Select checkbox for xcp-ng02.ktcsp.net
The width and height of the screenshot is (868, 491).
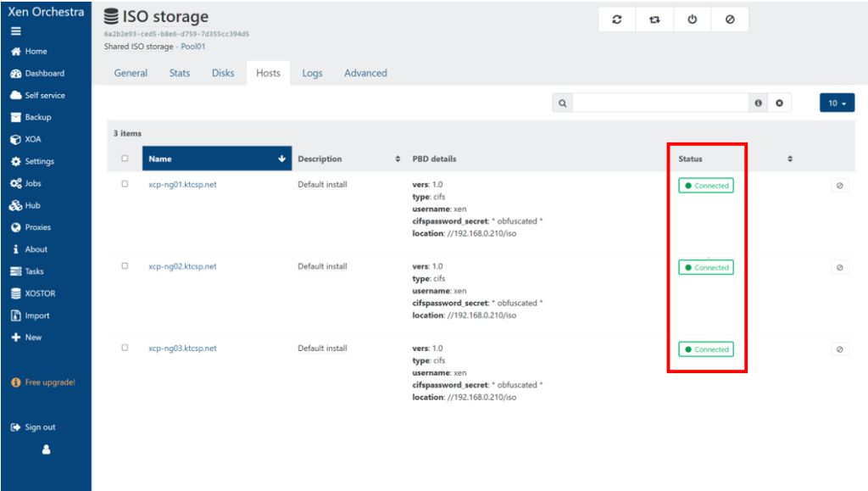(x=125, y=266)
